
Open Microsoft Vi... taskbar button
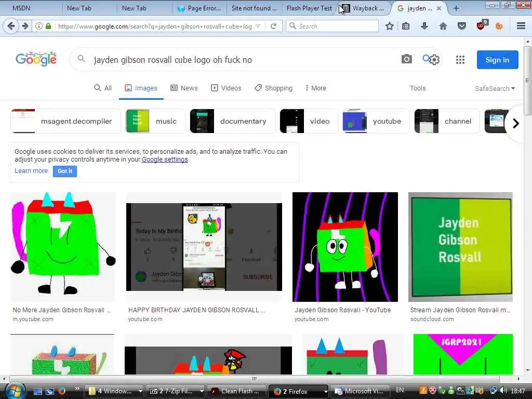[x=360, y=391]
